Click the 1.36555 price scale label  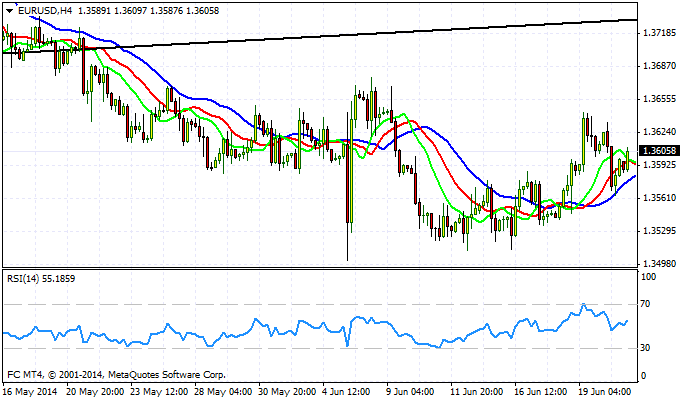pyautogui.click(x=660, y=99)
